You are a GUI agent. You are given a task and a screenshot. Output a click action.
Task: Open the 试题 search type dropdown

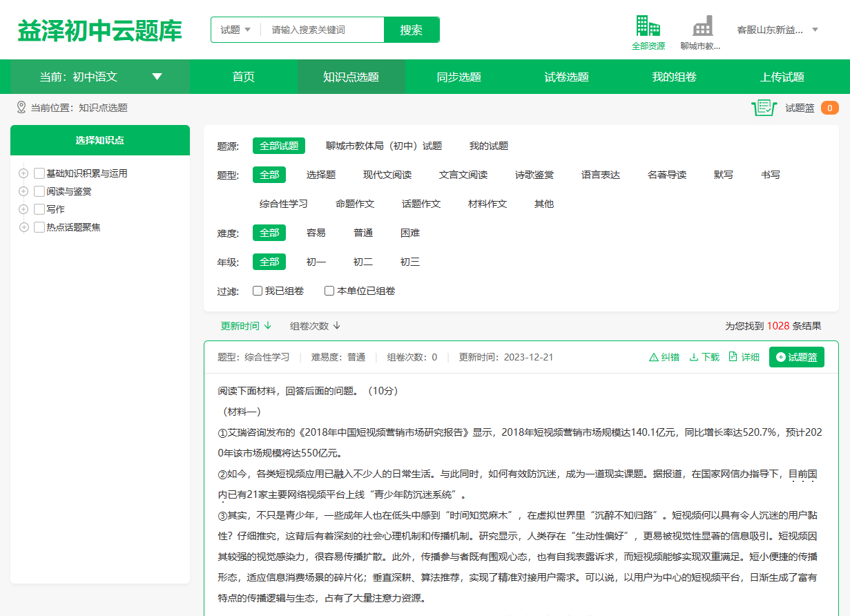(x=235, y=30)
